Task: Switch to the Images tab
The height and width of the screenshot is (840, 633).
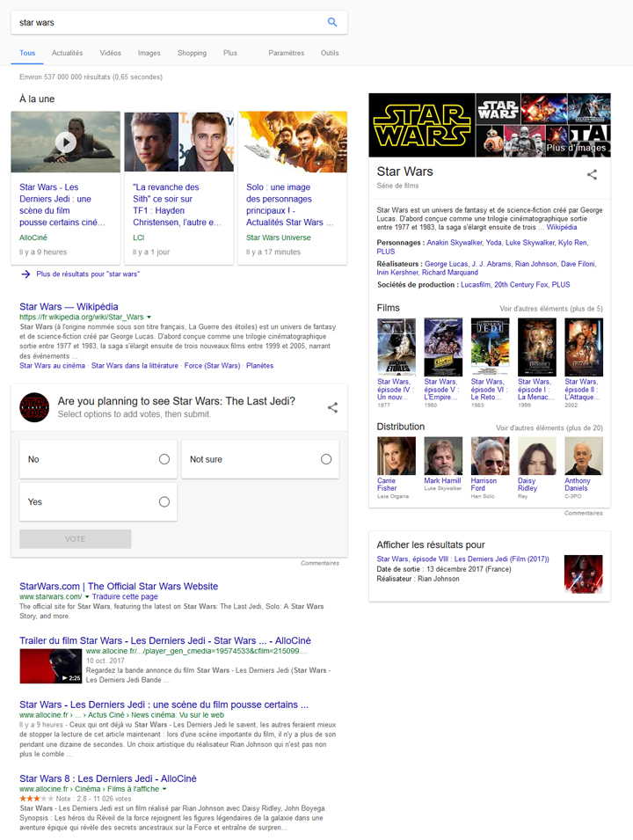Action: click(x=149, y=53)
